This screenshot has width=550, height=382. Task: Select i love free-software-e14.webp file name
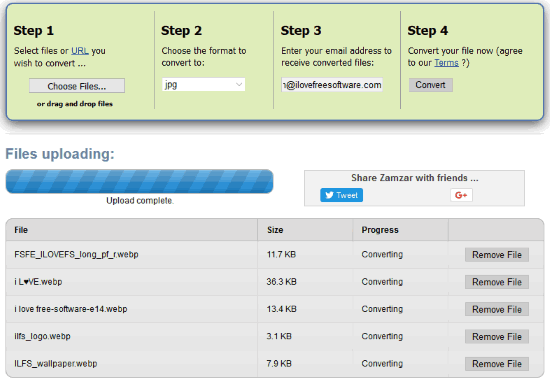[71, 309]
